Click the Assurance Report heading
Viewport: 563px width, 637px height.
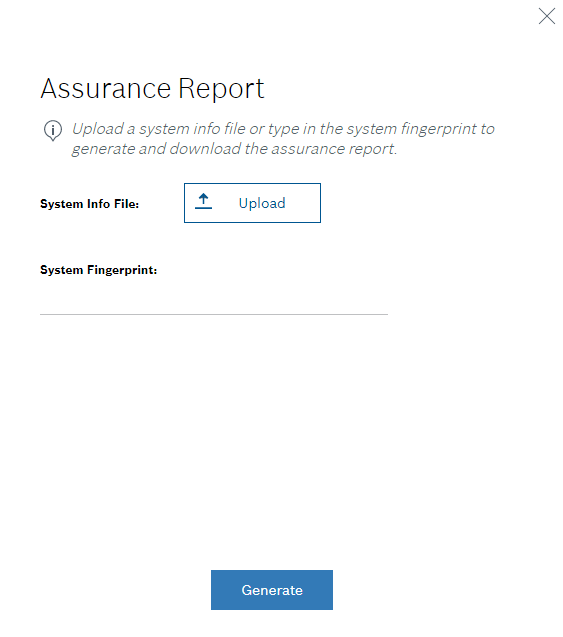(152, 89)
